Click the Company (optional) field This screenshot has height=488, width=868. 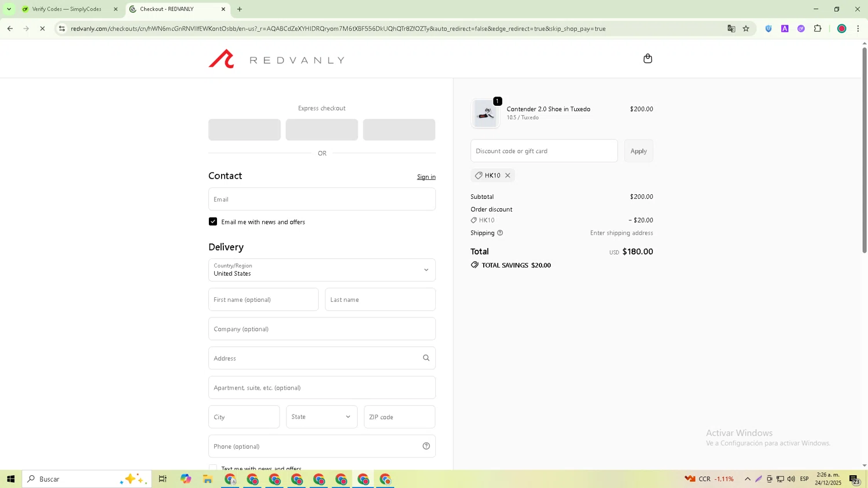tap(322, 329)
